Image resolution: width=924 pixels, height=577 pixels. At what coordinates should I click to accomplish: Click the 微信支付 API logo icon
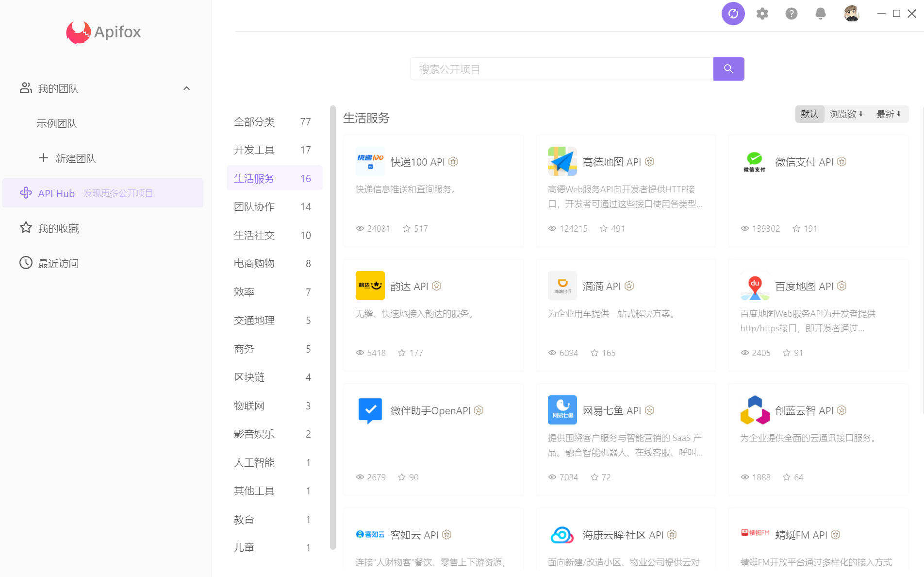755,161
